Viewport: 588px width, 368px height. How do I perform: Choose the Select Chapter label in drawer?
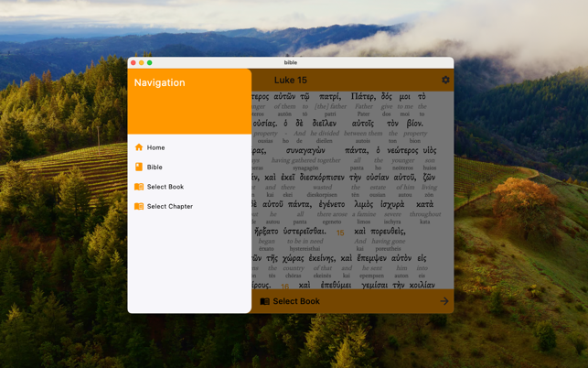[170, 207]
